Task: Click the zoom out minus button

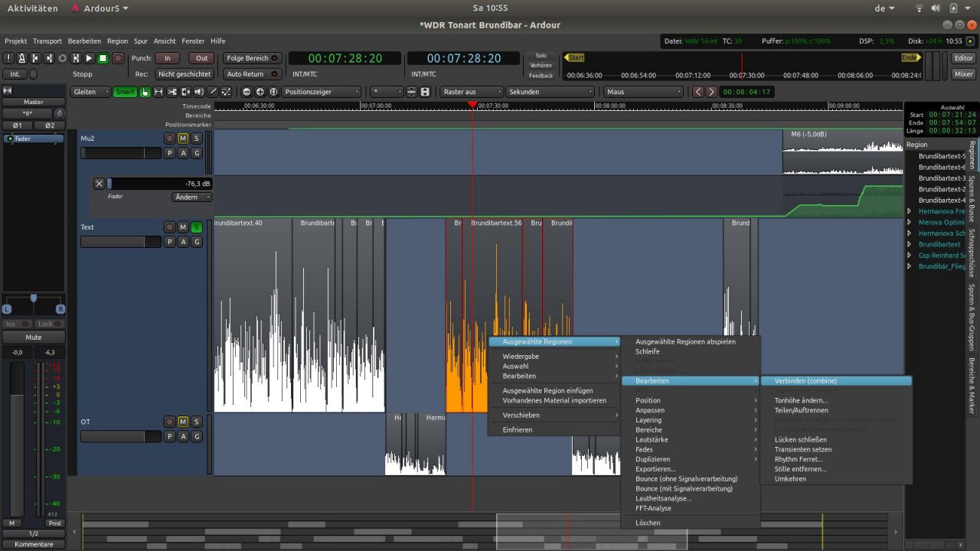Action: [247, 92]
